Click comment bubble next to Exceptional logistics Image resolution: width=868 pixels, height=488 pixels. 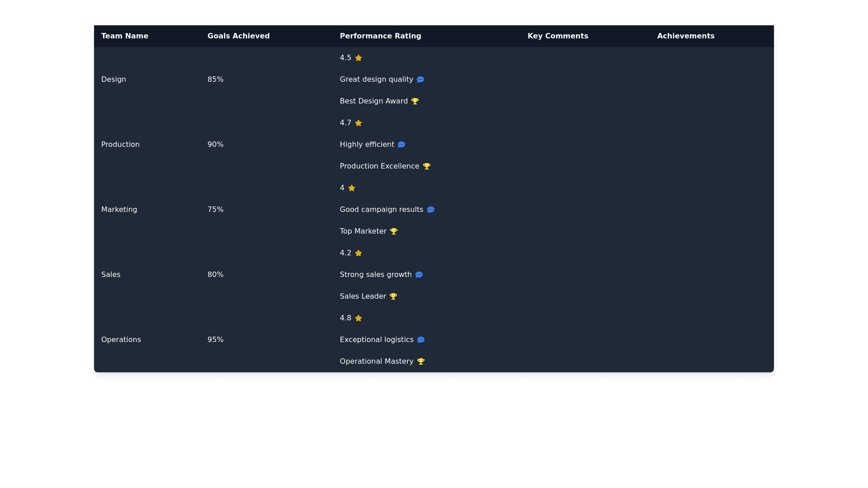click(x=420, y=340)
